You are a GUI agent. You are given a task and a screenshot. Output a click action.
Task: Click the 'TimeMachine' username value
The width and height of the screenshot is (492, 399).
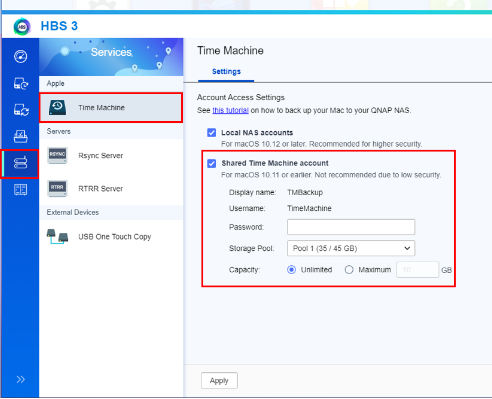309,208
